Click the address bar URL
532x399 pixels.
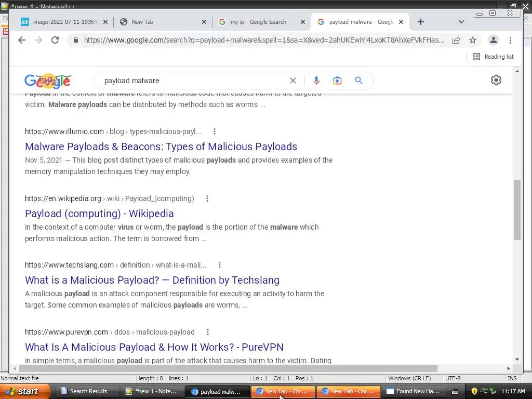coord(264,40)
